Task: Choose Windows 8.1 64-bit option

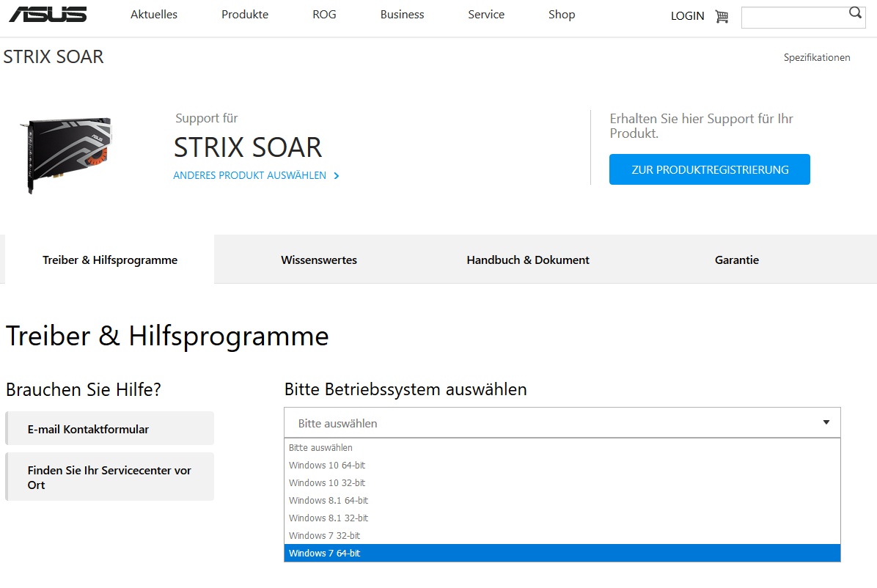Action: (x=562, y=501)
